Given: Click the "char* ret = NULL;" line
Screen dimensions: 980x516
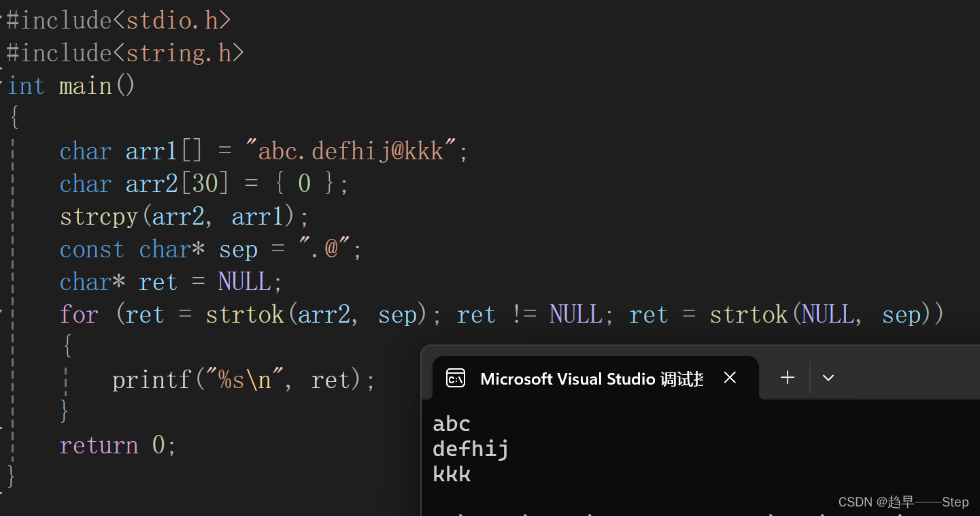Looking at the screenshot, I should pos(171,282).
